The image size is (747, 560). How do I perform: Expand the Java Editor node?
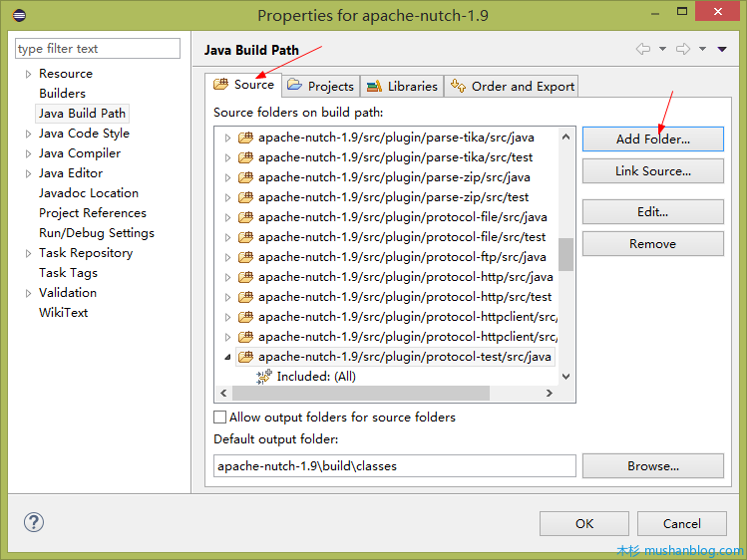(x=28, y=174)
